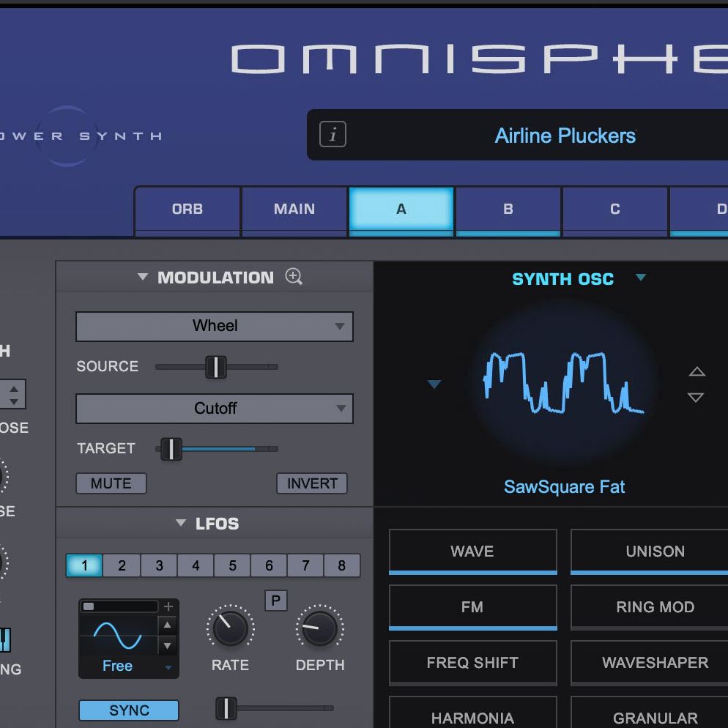Click the Airline Pluckers patch name
The height and width of the screenshot is (728, 728).
[x=565, y=135]
